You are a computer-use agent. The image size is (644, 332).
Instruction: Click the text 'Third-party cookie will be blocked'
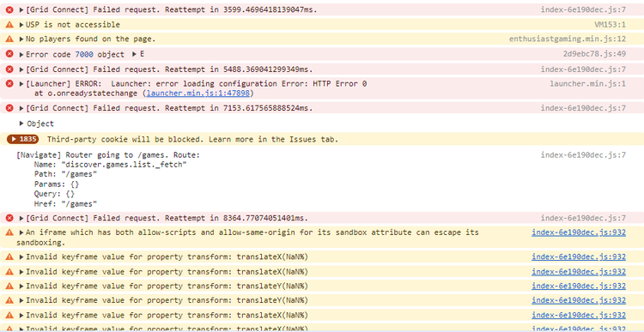pos(125,140)
